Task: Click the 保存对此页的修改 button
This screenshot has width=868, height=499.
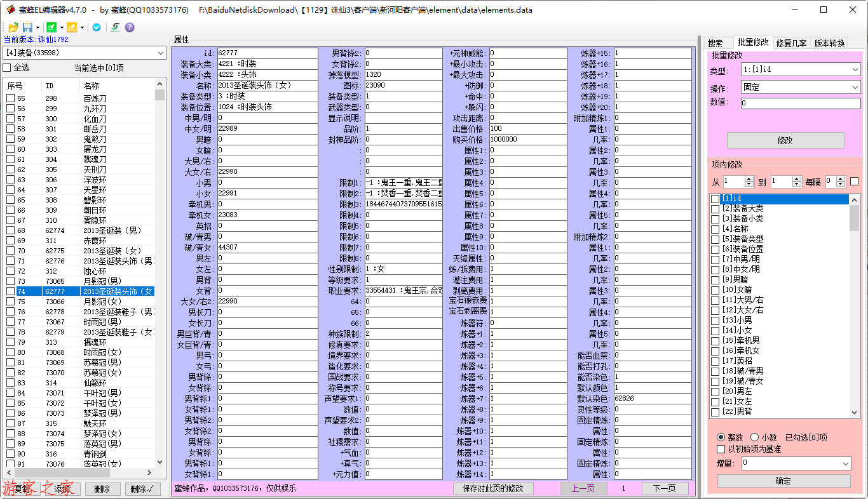Action: (493, 488)
